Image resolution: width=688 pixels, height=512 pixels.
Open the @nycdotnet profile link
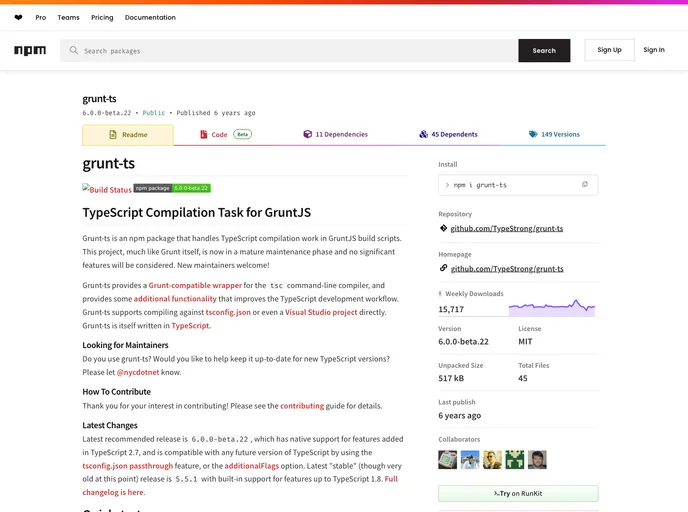point(138,372)
